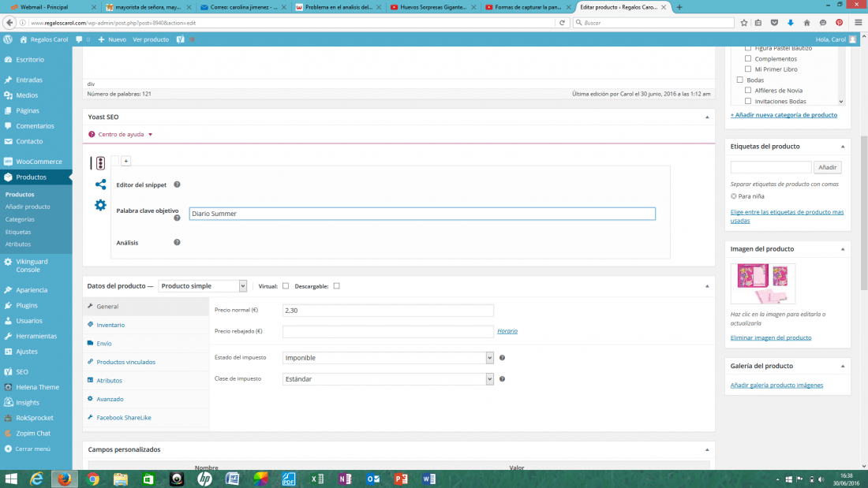Open Firefox hamburger menu
Image resolution: width=868 pixels, height=488 pixels.
click(858, 23)
